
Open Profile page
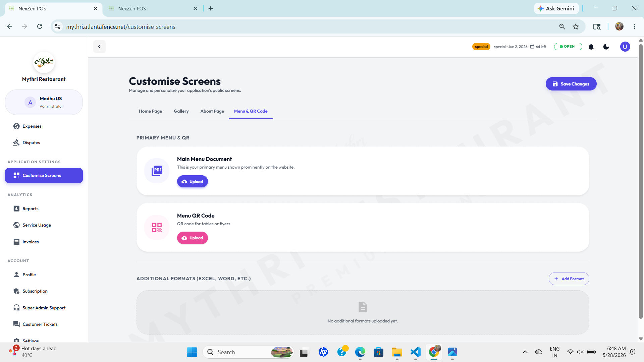(44, 275)
